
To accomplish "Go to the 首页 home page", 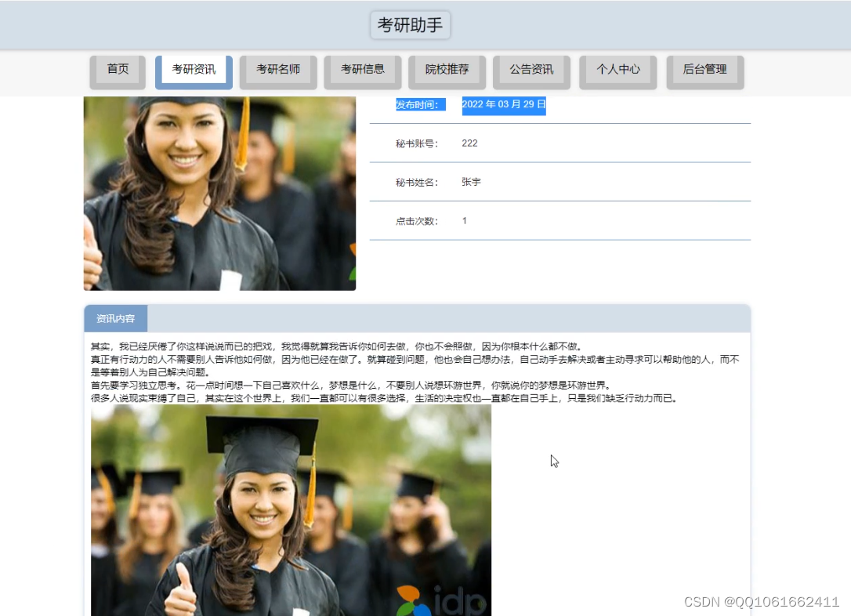I will click(118, 71).
